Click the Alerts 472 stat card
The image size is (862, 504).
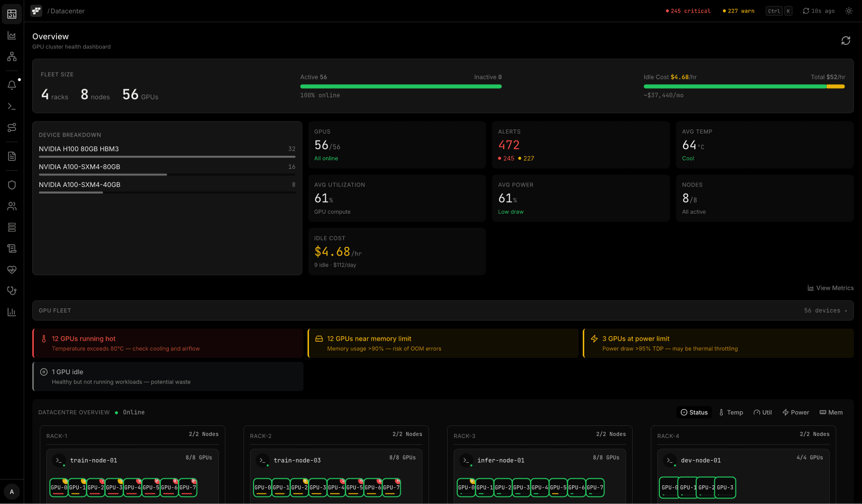[x=581, y=145]
